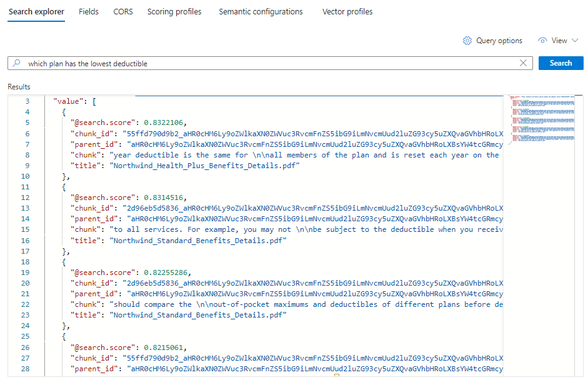Focus the search query input field
The image size is (588, 380).
[270, 63]
